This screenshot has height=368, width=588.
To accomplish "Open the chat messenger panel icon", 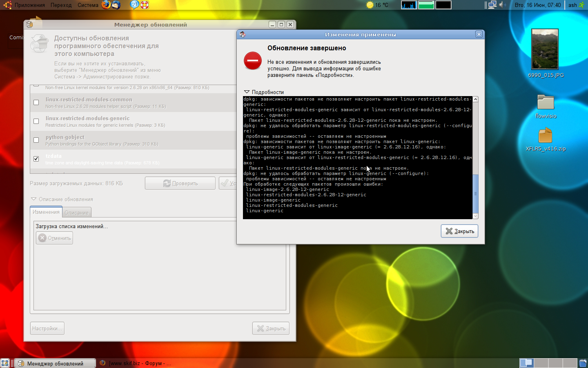I will [134, 5].
